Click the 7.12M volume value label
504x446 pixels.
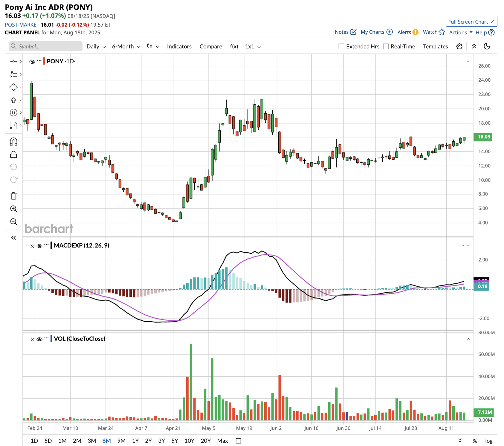pyautogui.click(x=483, y=413)
